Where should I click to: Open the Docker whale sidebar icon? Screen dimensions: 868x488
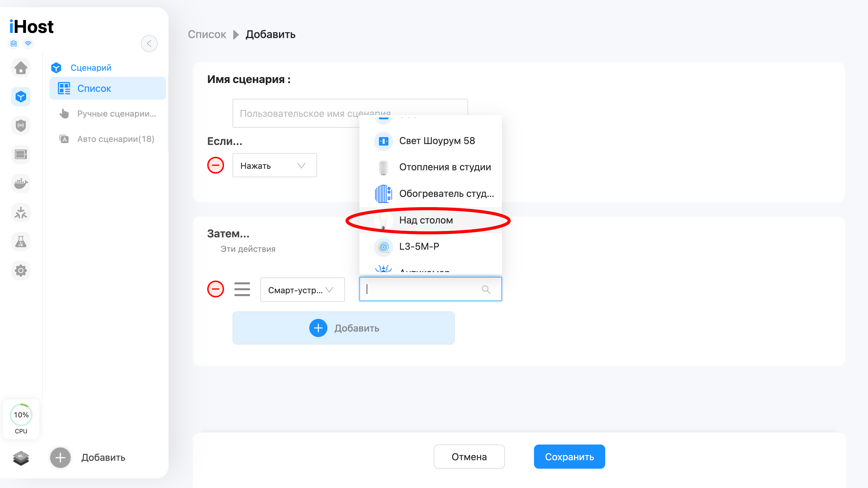[x=21, y=184]
